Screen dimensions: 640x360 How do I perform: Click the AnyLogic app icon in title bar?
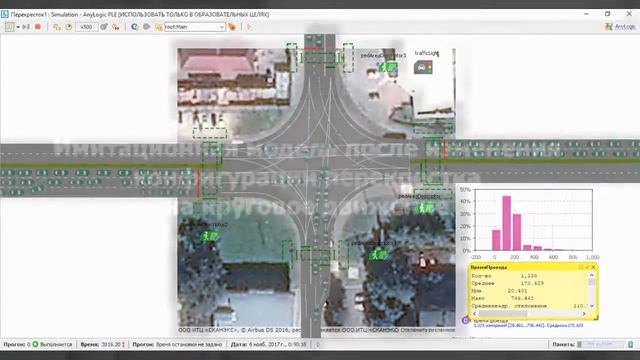click(x=4, y=14)
